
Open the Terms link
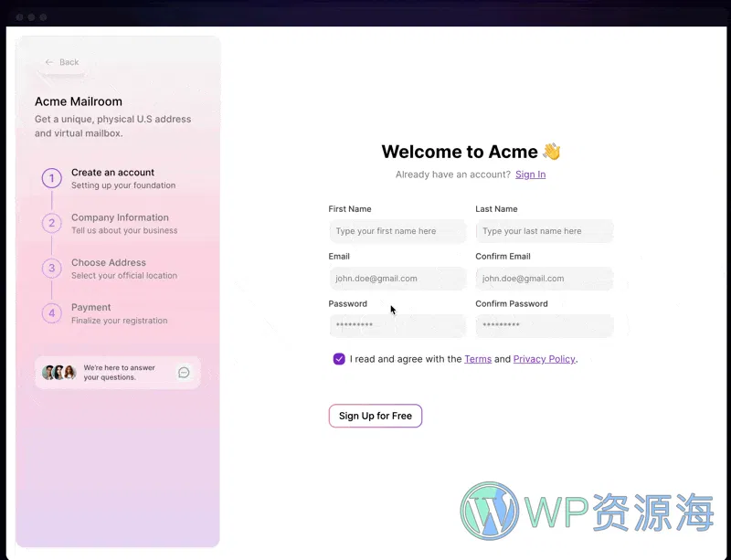point(478,359)
